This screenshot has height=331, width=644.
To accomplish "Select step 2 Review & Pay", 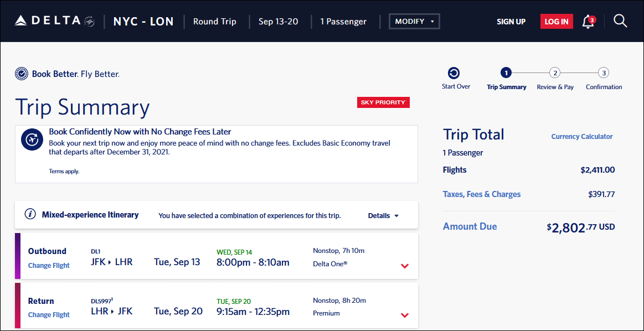I will click(555, 73).
